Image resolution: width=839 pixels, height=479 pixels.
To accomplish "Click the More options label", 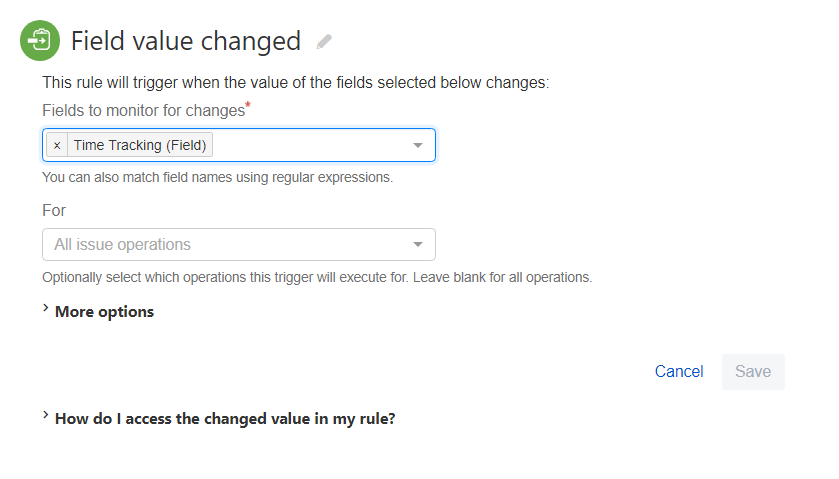I will (105, 312).
